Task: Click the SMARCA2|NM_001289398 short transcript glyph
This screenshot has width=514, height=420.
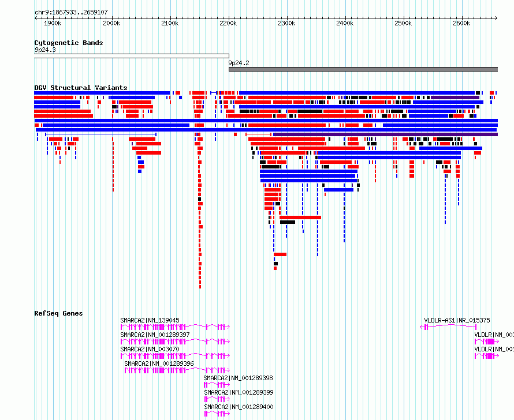Action: (217, 385)
